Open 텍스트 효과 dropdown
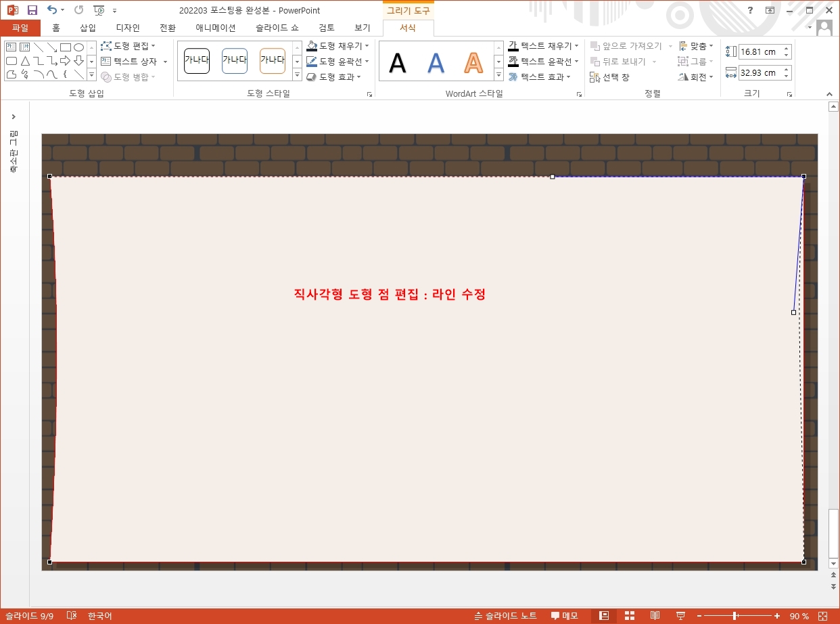 click(x=540, y=77)
